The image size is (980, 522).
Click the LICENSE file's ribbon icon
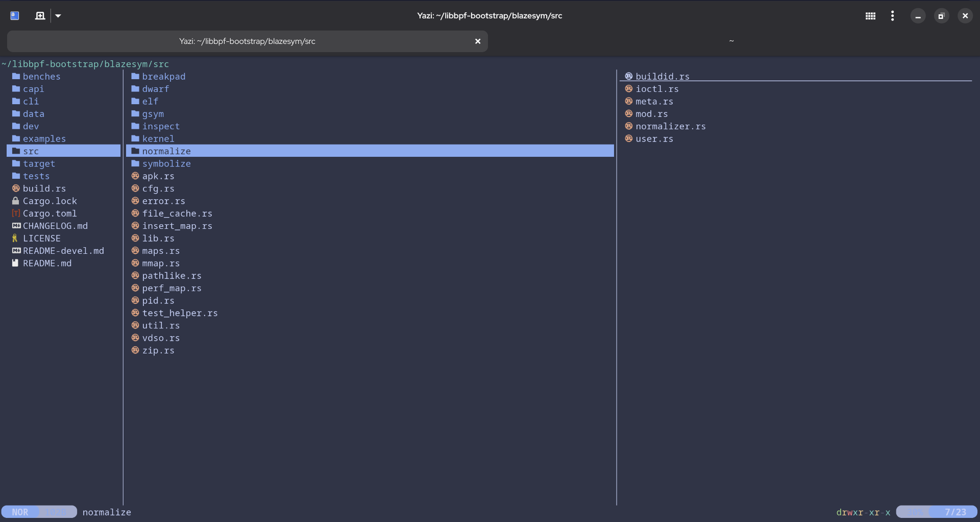click(x=15, y=238)
